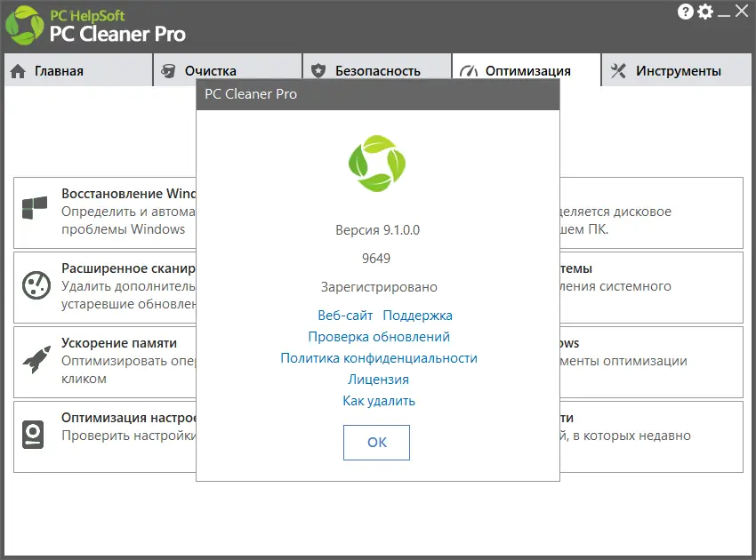Click the tools icon on Инструменты tab
Viewport: 756px width, 560px height.
[x=618, y=71]
